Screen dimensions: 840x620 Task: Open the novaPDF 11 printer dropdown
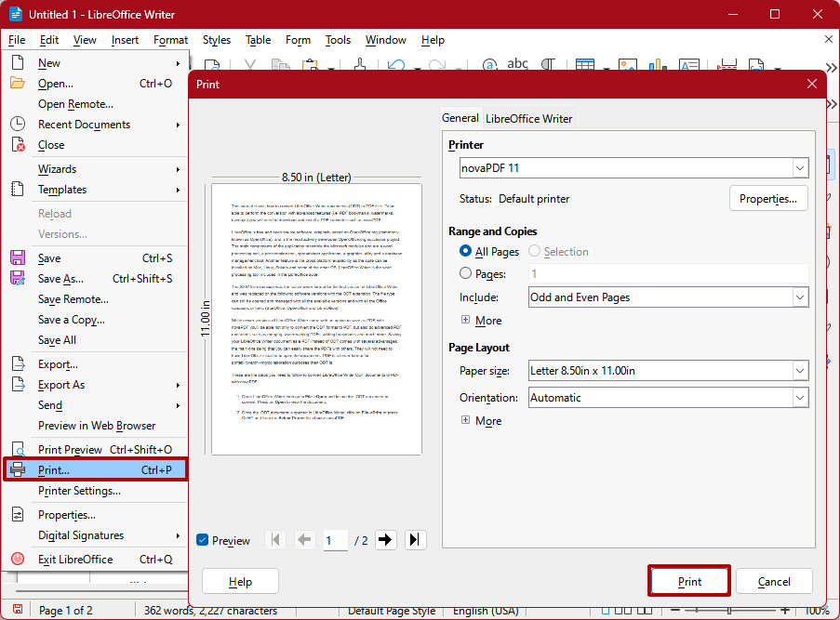coord(799,167)
